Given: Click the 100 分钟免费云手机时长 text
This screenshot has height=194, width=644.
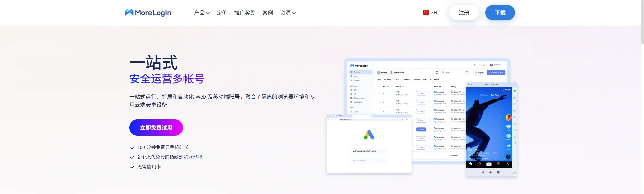Looking at the screenshot, I should coord(163,147).
